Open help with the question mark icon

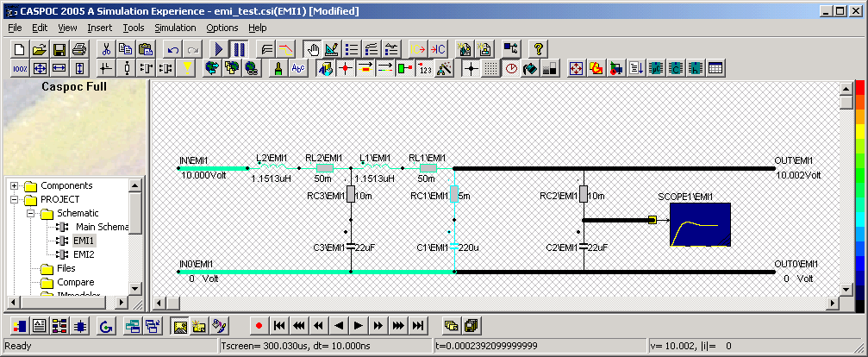pyautogui.click(x=539, y=49)
